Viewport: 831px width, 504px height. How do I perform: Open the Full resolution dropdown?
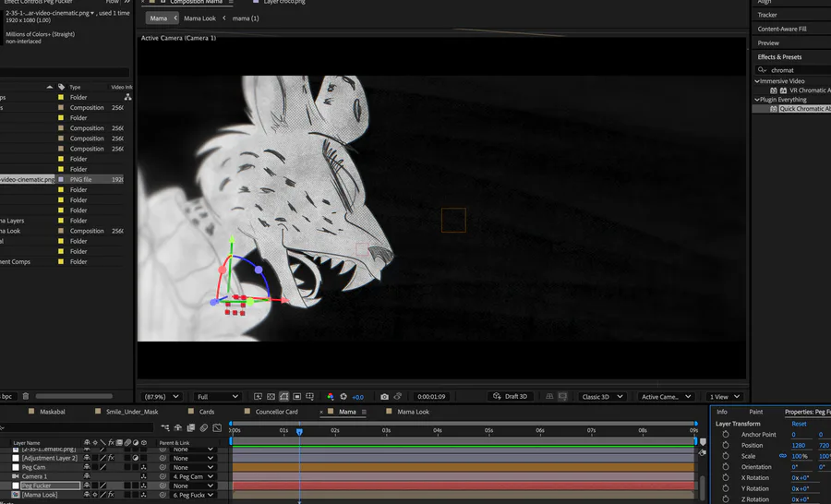point(217,396)
